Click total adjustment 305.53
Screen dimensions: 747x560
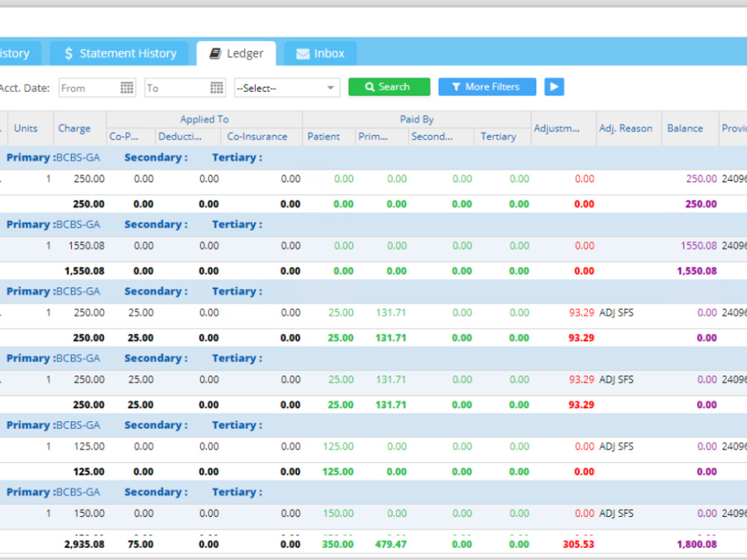pyautogui.click(x=578, y=544)
